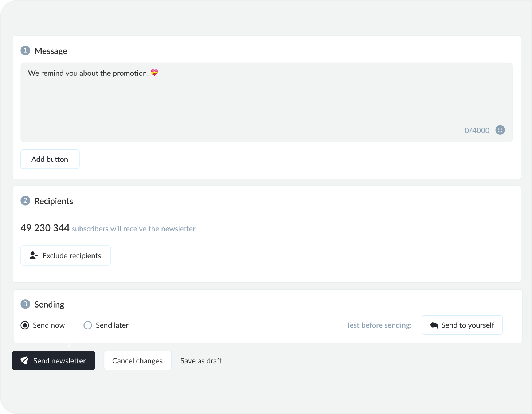Viewport: 532px width, 414px height.
Task: Click the Sending section heading
Action: (x=49, y=305)
